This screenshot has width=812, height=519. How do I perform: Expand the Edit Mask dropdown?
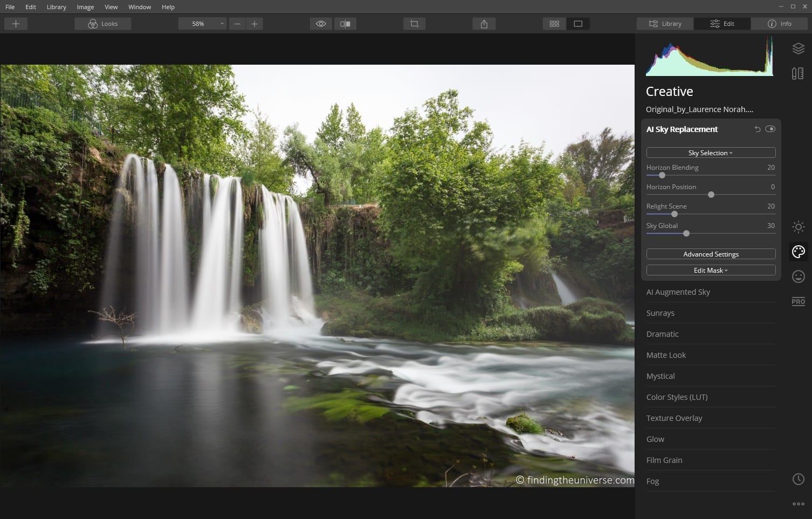[x=711, y=271]
